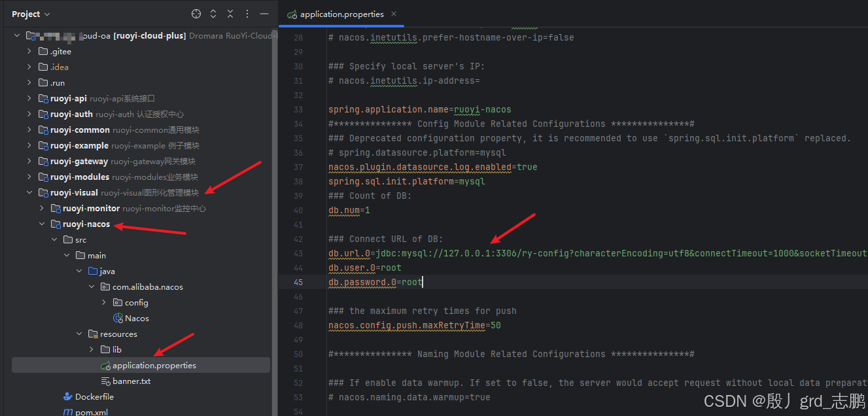Click the nacos.config.push.maxRetryTime=50 line

point(415,325)
